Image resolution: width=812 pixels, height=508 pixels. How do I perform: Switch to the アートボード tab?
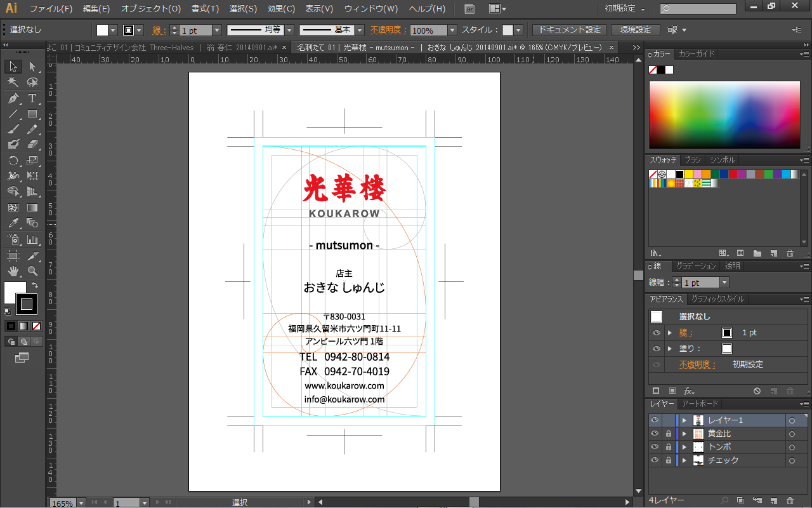point(700,404)
